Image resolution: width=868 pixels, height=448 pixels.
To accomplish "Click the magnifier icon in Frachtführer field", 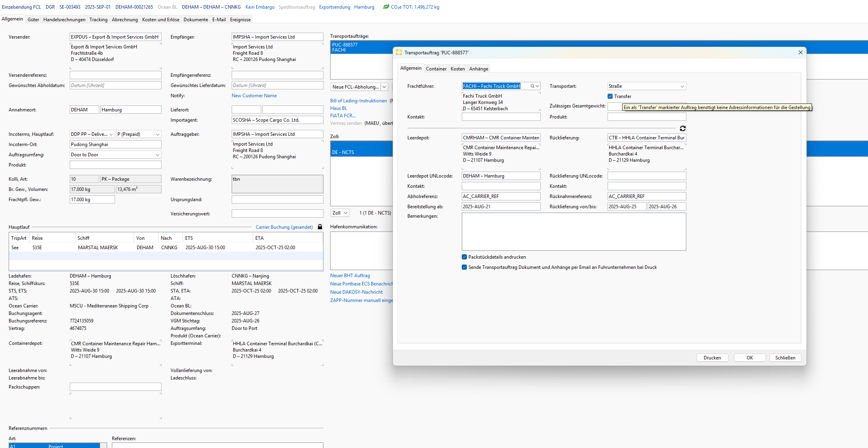I will (x=532, y=86).
